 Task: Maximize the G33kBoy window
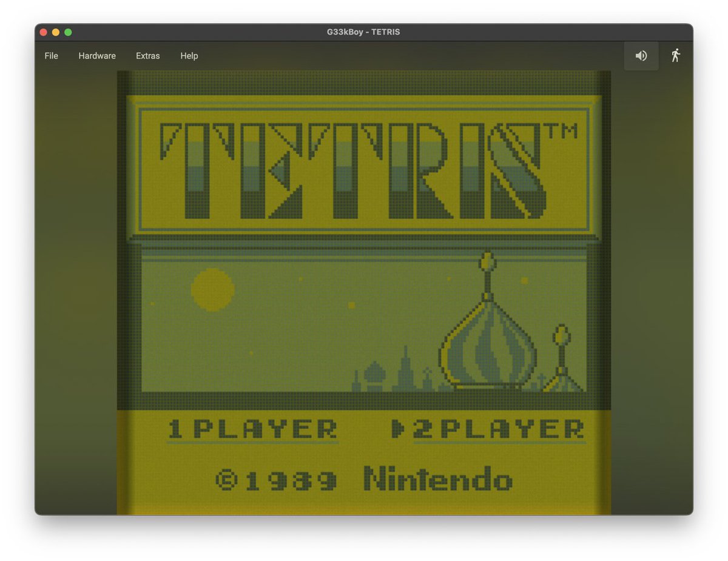coord(68,32)
